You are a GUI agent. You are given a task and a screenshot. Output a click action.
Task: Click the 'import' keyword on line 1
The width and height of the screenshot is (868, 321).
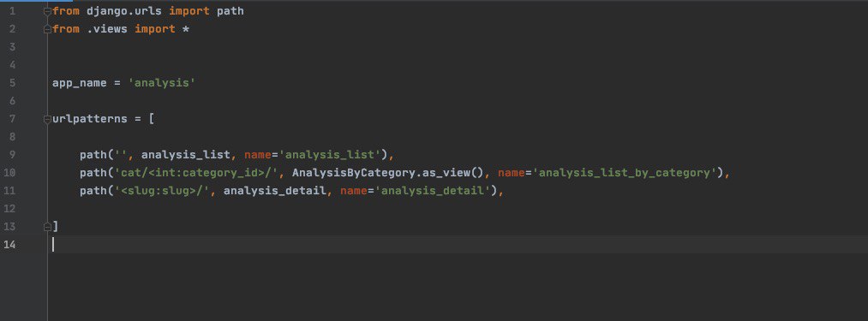pos(189,12)
